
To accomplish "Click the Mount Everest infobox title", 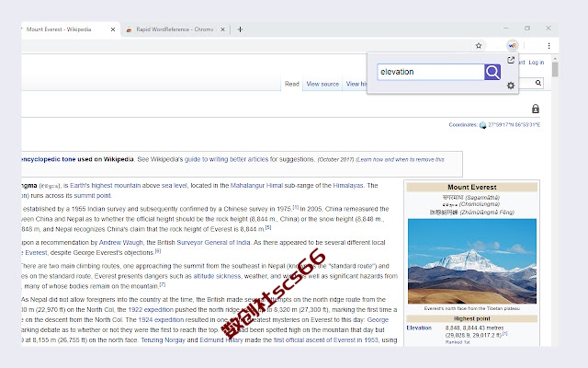I will (x=472, y=188).
